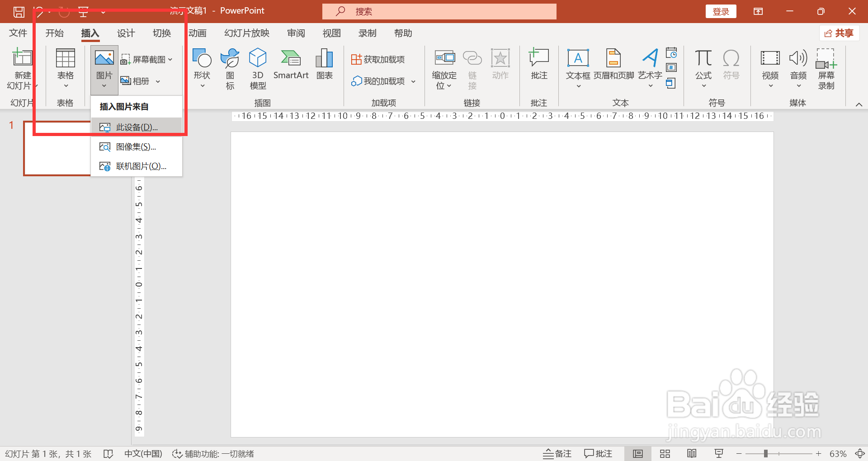The width and height of the screenshot is (868, 461).
Task: Open the Shapes gallery
Action: 202,69
